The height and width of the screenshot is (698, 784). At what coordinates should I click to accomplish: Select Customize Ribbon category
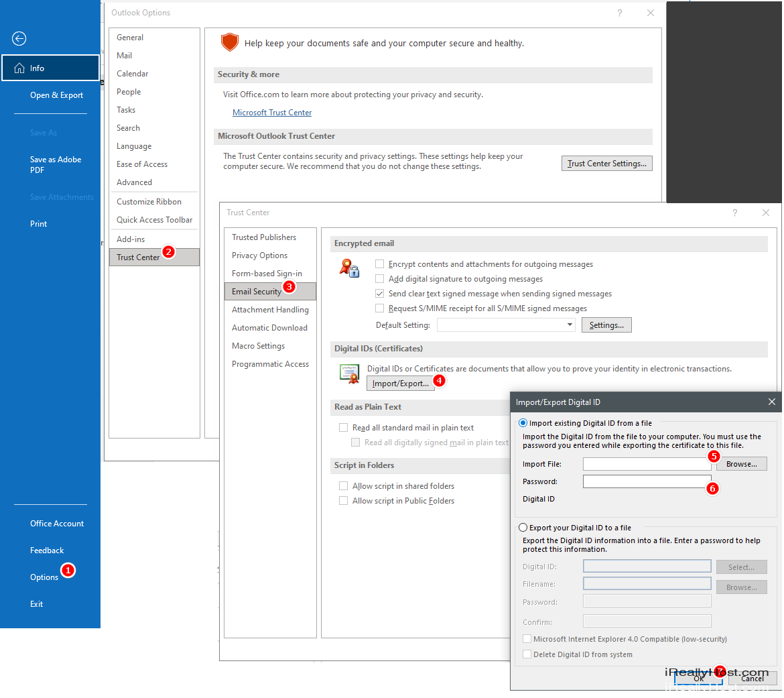154,202
